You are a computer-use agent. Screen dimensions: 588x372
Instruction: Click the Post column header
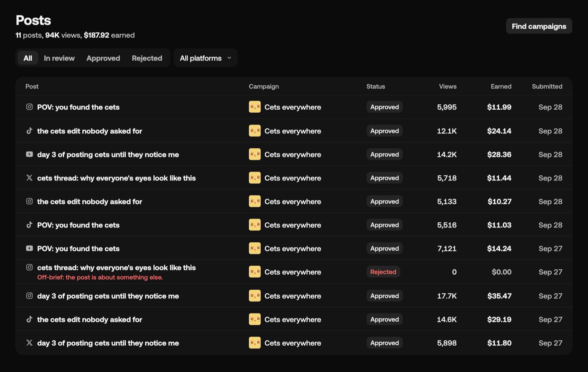(32, 86)
